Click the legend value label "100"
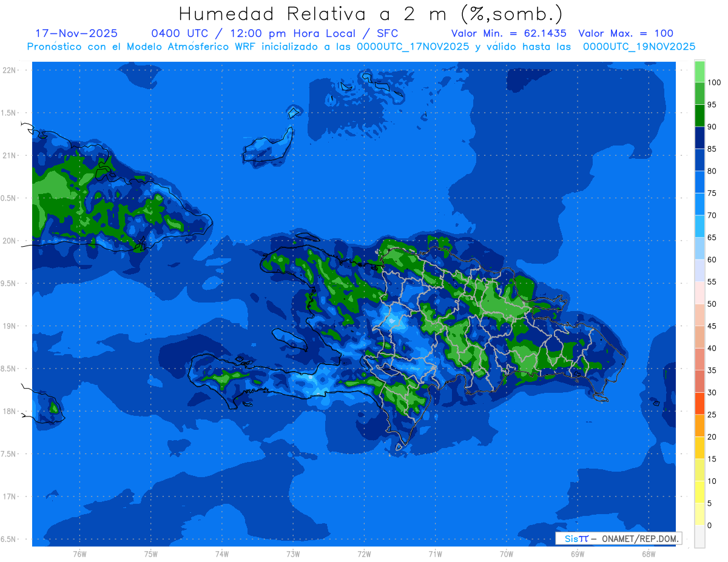728x562 pixels. pos(713,82)
